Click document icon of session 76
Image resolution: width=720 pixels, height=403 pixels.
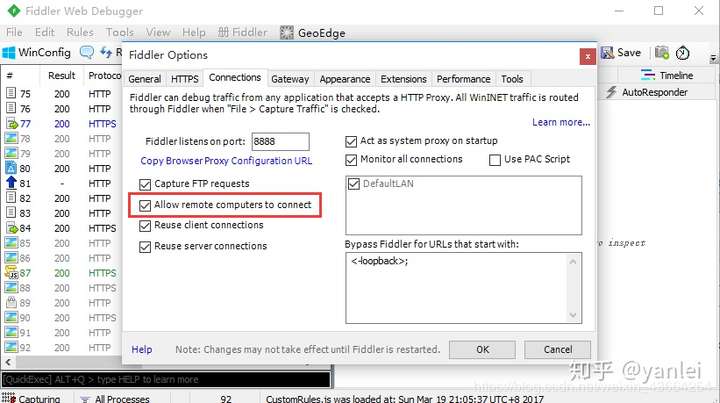pos(11,108)
